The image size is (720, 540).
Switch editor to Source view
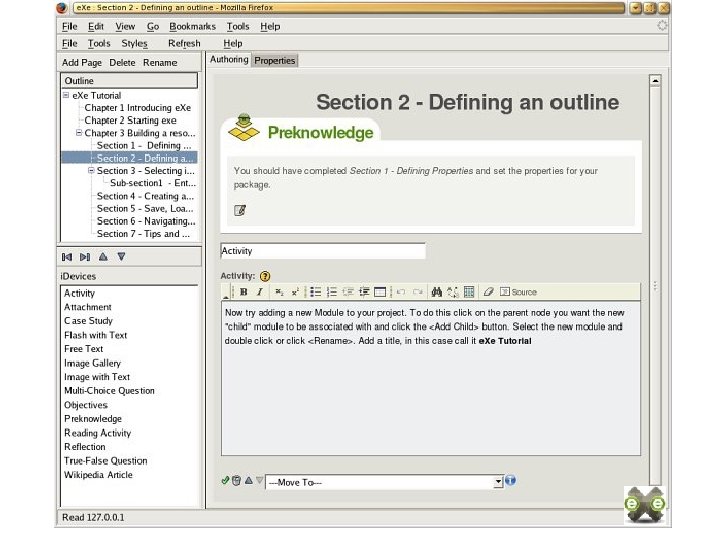coord(518,292)
